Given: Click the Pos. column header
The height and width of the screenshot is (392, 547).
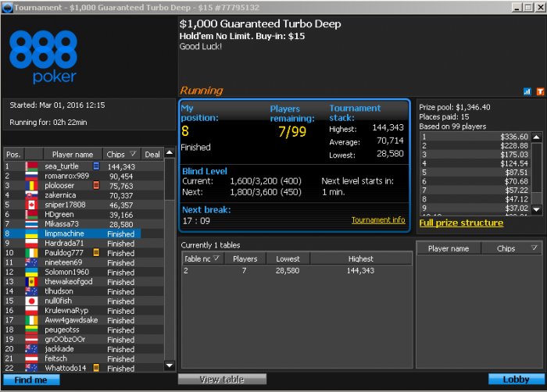Looking at the screenshot, I should point(14,154).
